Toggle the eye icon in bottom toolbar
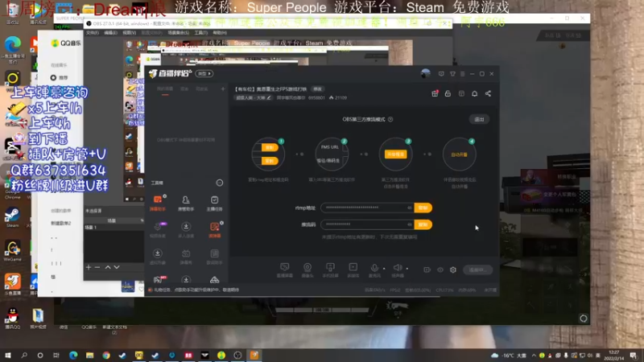The height and width of the screenshot is (362, 644). click(x=440, y=269)
